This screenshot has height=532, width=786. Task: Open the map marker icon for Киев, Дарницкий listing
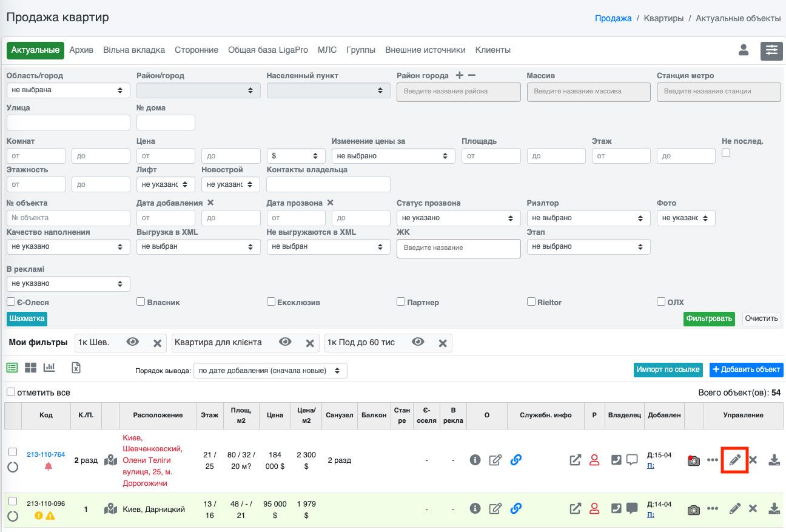(110, 510)
